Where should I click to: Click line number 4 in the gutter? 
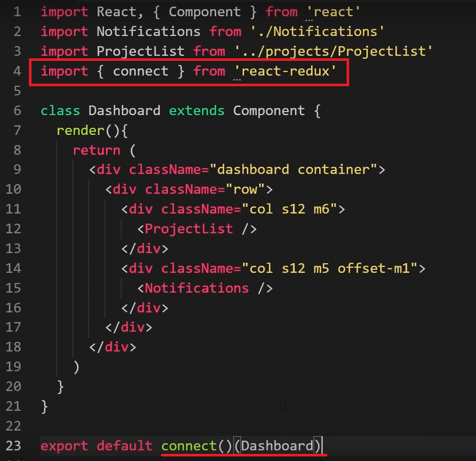click(x=17, y=71)
